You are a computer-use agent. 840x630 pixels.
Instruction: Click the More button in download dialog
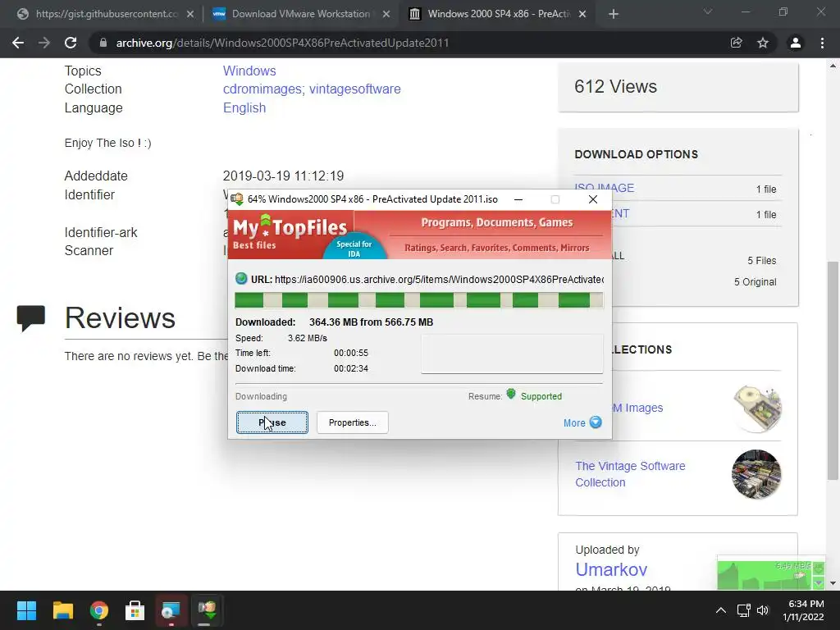582,422
